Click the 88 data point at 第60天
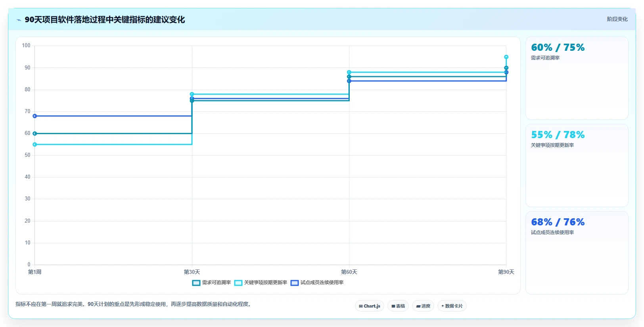The width and height of the screenshot is (644, 327). coord(349,72)
